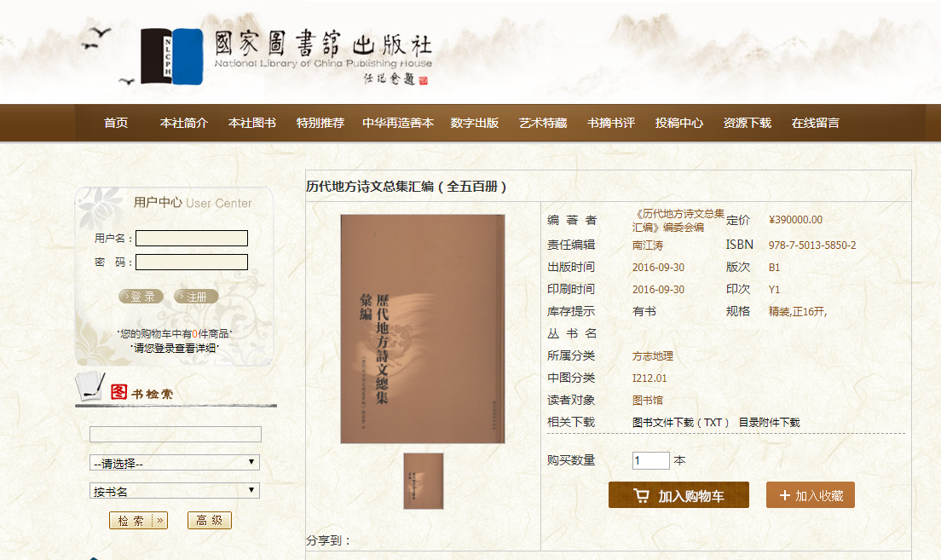Click the 注册 register button

[196, 297]
